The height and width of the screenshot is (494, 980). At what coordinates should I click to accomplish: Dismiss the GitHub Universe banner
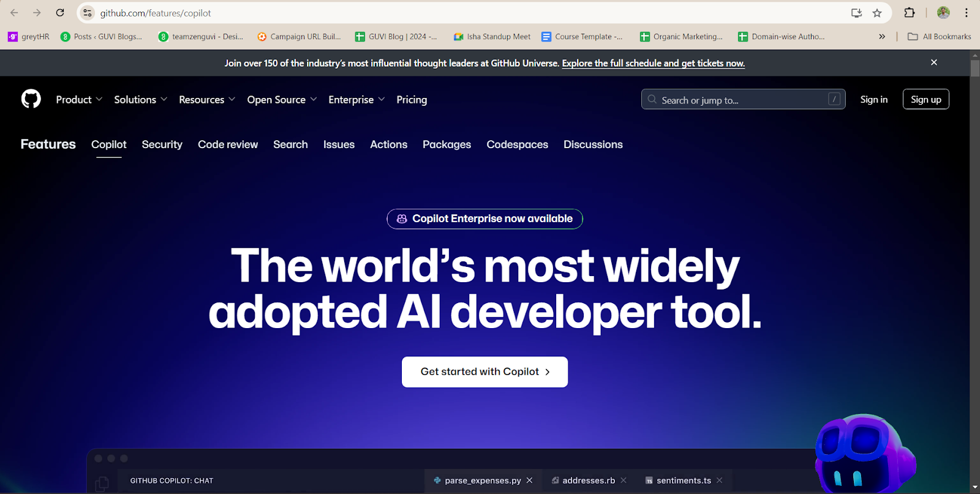tap(934, 62)
